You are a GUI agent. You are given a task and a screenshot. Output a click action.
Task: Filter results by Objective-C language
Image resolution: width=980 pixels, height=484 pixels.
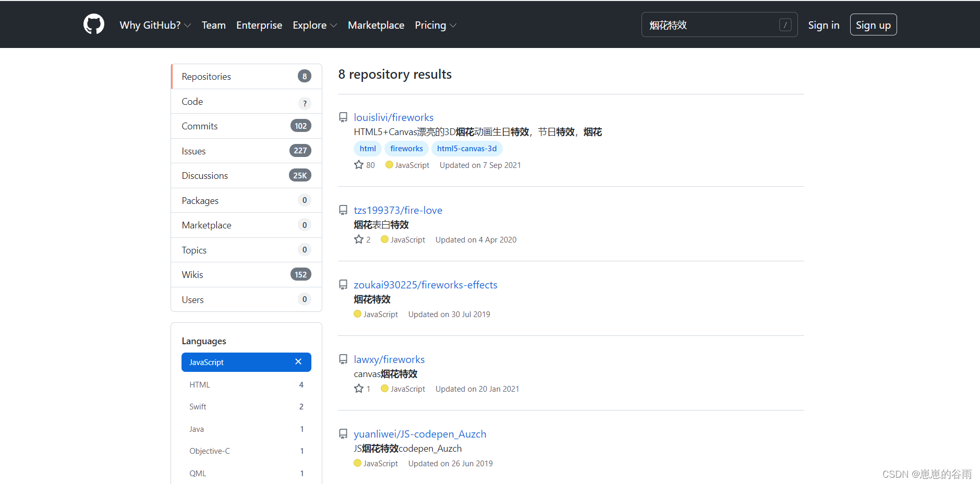tap(246, 451)
